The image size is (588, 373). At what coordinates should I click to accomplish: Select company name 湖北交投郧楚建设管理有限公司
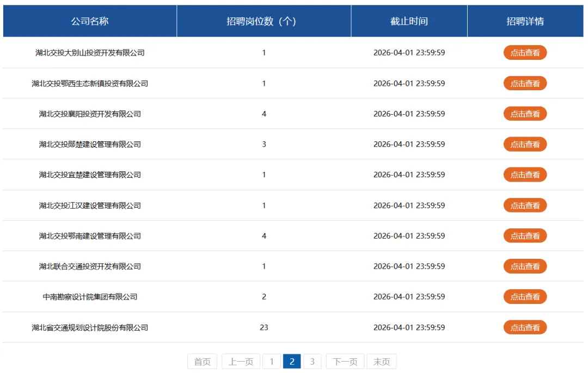point(90,144)
